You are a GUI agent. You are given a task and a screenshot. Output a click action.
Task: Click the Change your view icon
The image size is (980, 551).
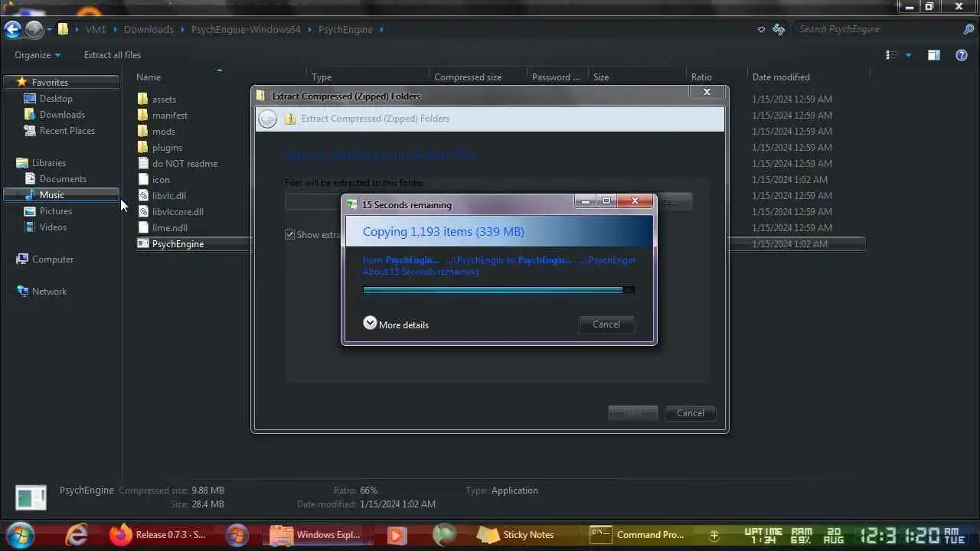891,55
